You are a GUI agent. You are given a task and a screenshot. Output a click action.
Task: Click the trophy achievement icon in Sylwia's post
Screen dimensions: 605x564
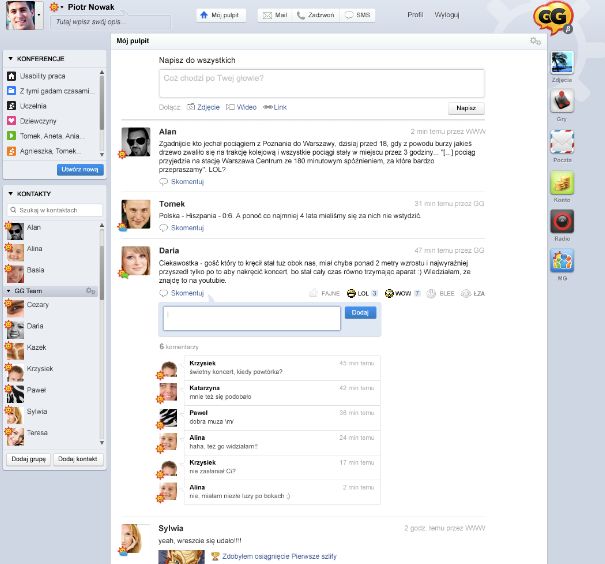tap(215, 556)
